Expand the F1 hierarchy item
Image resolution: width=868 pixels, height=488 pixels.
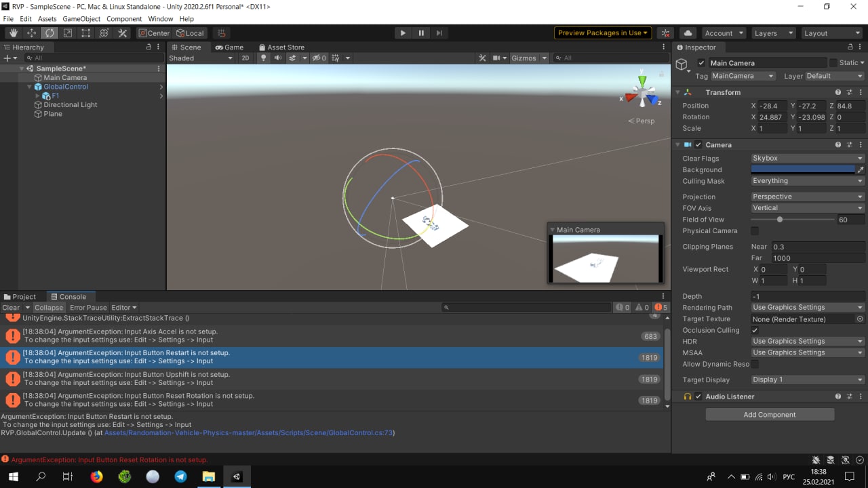point(38,96)
